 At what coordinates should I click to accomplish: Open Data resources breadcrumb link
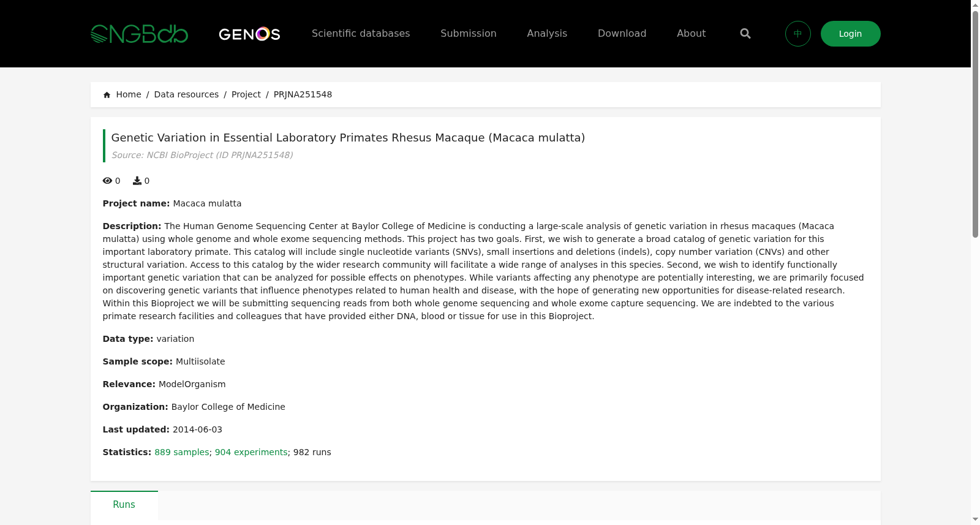[186, 94]
